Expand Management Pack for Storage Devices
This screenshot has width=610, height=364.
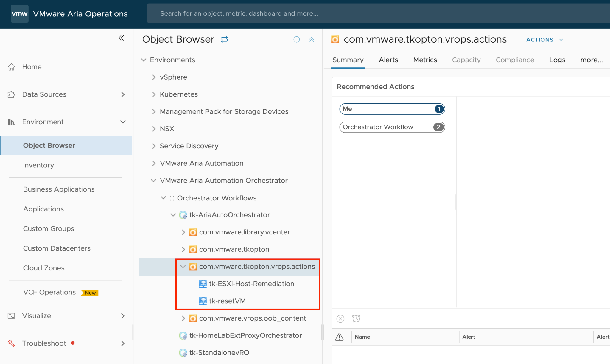pos(154,112)
